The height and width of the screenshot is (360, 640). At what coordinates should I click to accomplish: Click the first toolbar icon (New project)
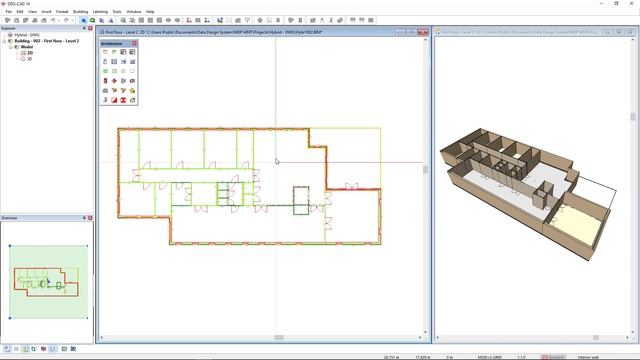click(x=7, y=20)
